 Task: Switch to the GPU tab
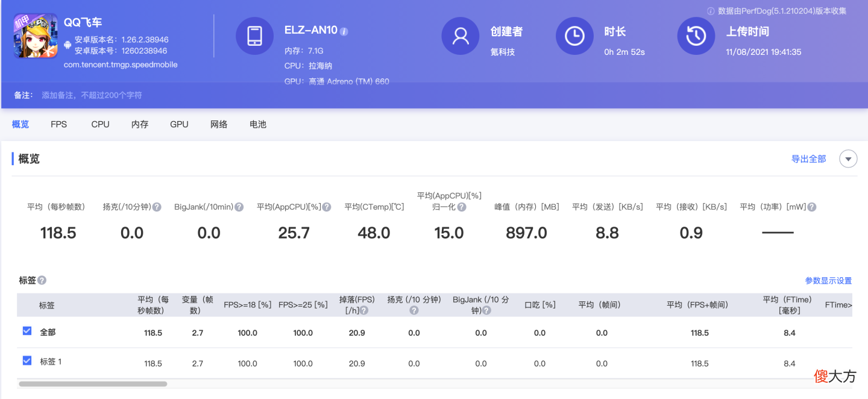pos(179,124)
